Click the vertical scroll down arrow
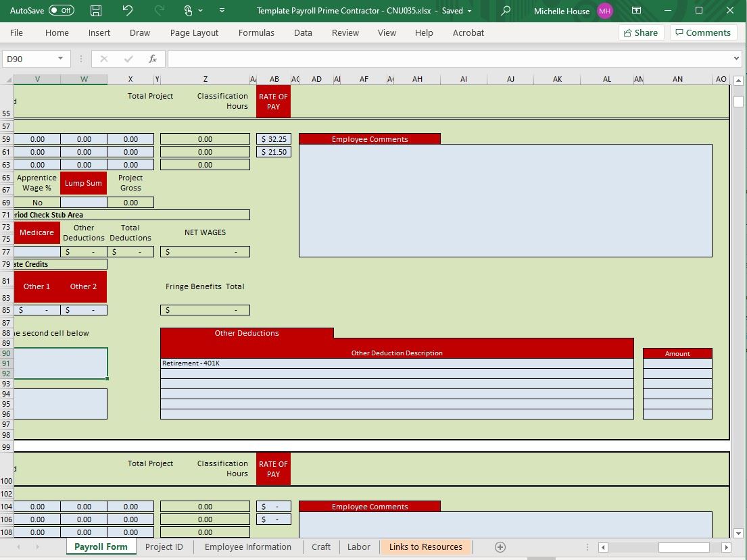 click(738, 534)
